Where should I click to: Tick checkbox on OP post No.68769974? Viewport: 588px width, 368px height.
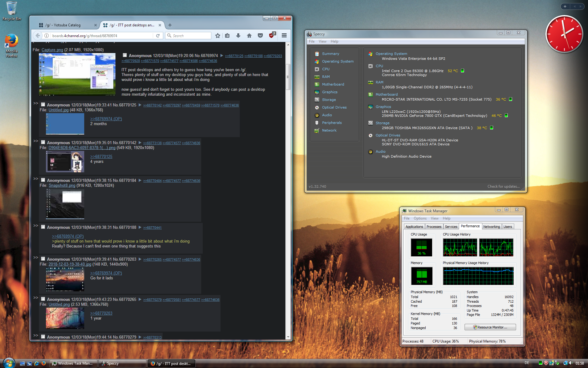point(125,55)
